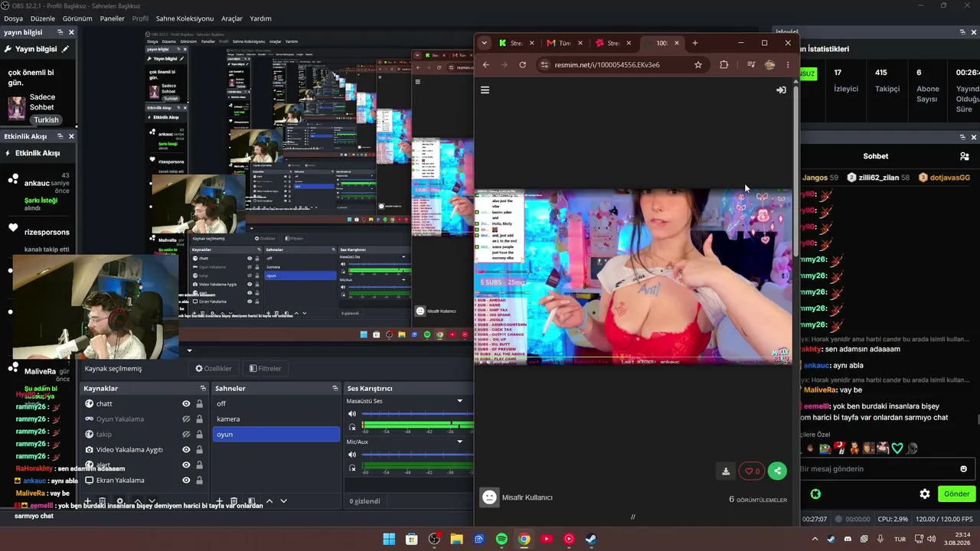Undock the Yayın bilgisi panel
Screen dimensions: 980x551
click(x=60, y=32)
